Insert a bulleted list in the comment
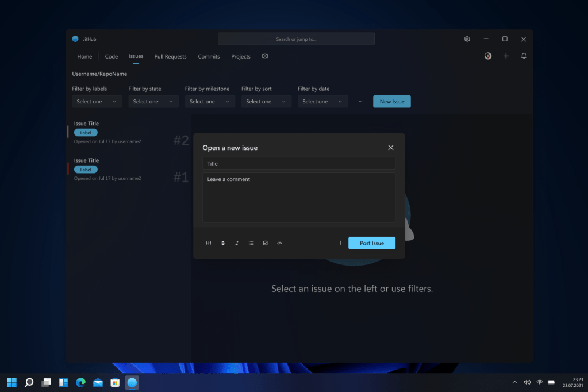The height and width of the screenshot is (392, 588). pos(251,243)
